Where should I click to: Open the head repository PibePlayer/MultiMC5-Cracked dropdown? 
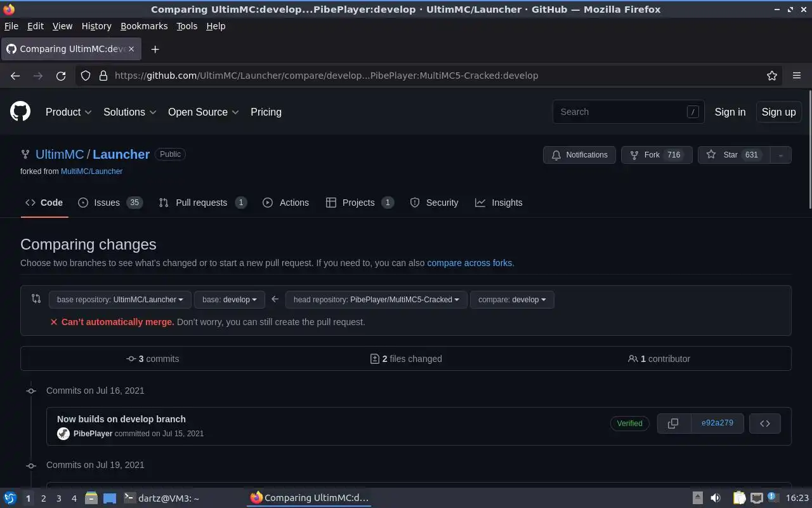(x=376, y=300)
